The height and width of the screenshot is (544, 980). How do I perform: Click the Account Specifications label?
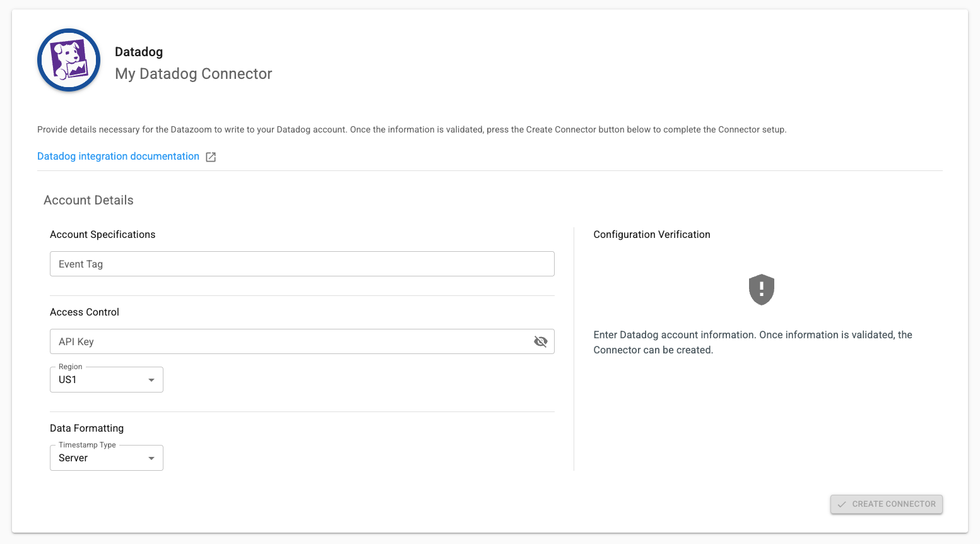102,234
